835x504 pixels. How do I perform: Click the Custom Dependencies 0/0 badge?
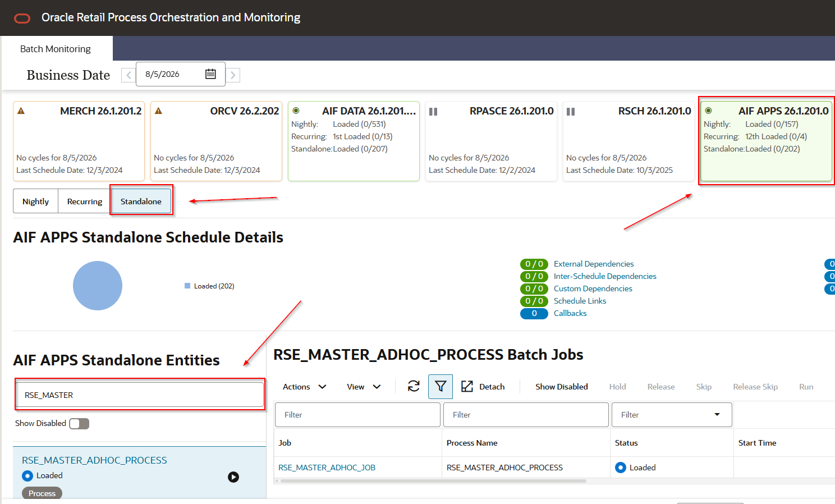tap(534, 288)
